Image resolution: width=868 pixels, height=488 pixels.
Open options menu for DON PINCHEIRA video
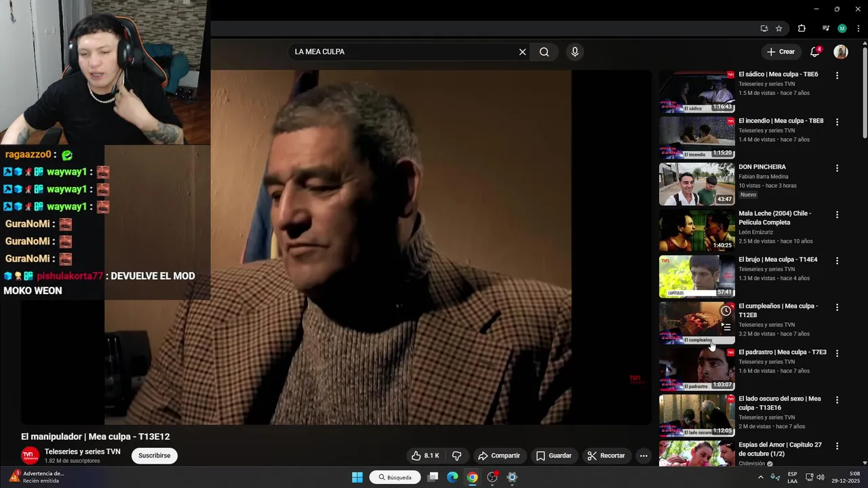pos(837,168)
